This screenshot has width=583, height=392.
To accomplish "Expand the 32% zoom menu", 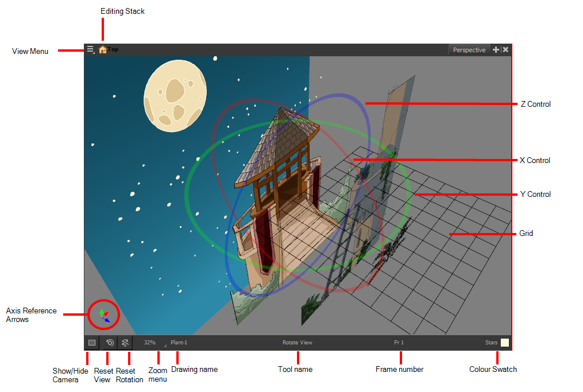I will [151, 343].
